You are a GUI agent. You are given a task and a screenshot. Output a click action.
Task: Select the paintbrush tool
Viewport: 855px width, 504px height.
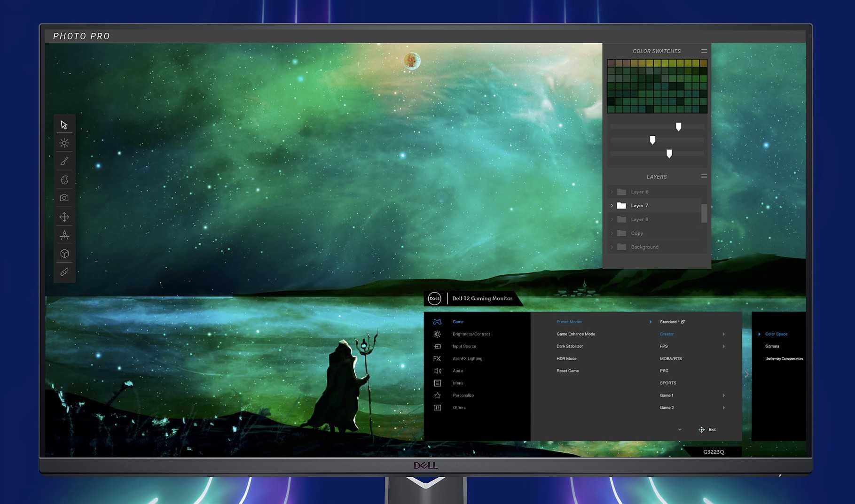(x=64, y=161)
